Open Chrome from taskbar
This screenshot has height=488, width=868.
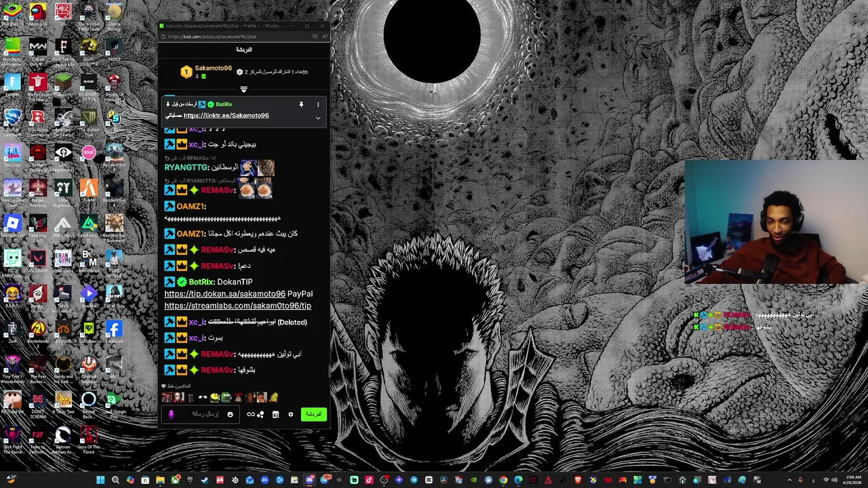point(503,481)
